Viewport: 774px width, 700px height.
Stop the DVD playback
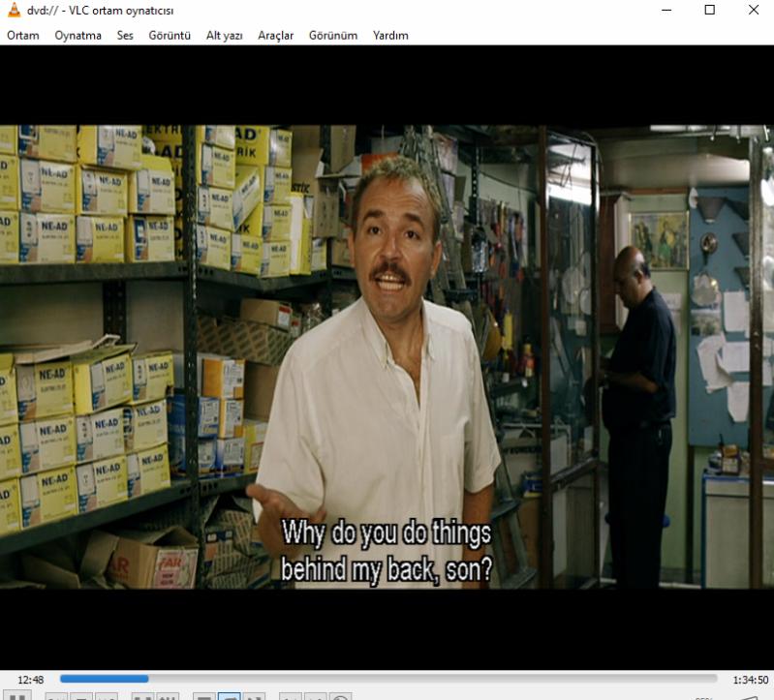[x=82, y=697]
